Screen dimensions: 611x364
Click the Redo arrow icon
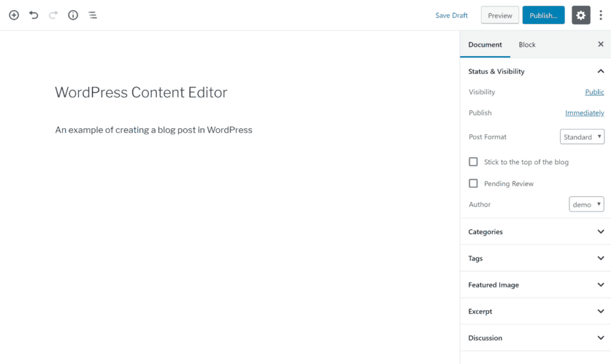(53, 15)
